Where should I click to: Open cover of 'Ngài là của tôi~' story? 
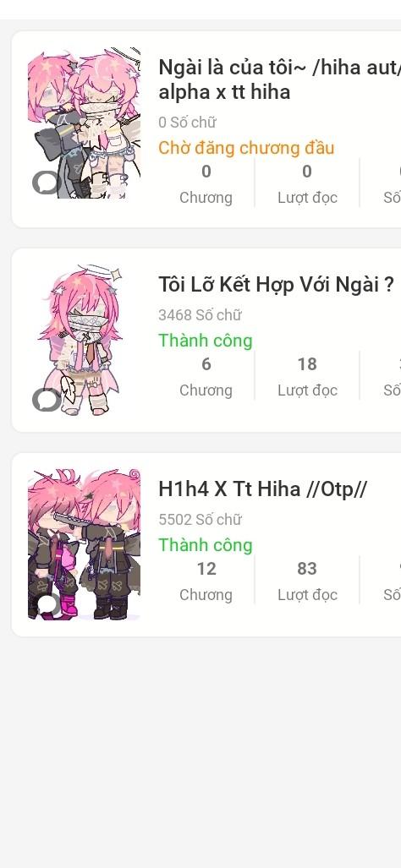pyautogui.click(x=85, y=123)
